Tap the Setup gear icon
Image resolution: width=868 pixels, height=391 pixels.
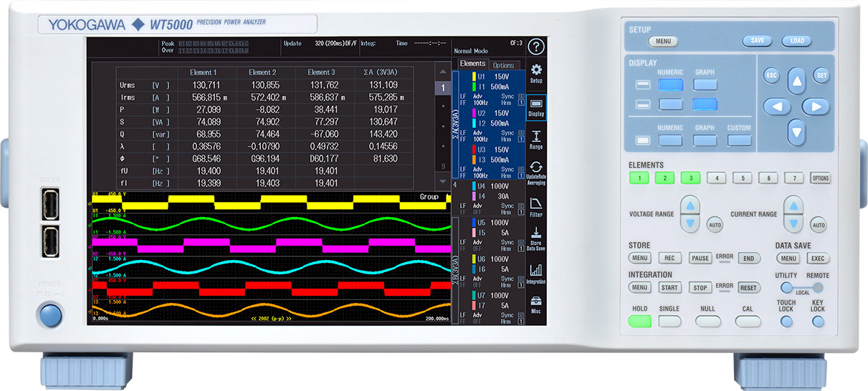(535, 74)
